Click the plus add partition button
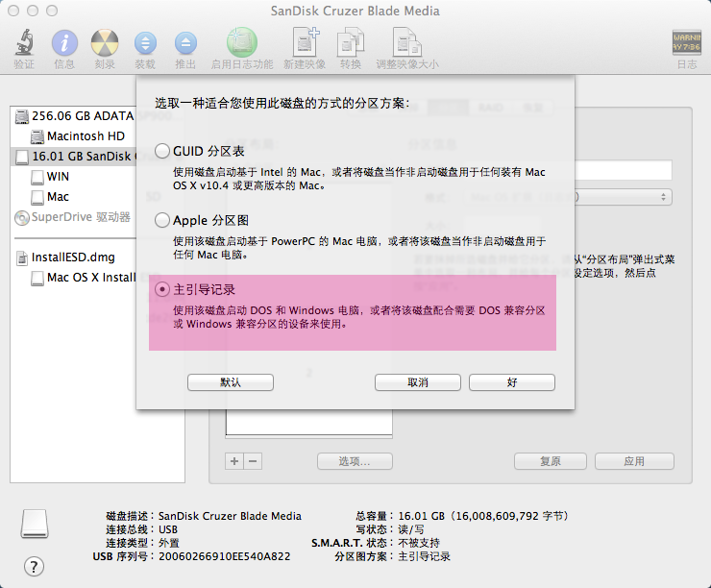Screen dimensions: 711x588 (234, 461)
